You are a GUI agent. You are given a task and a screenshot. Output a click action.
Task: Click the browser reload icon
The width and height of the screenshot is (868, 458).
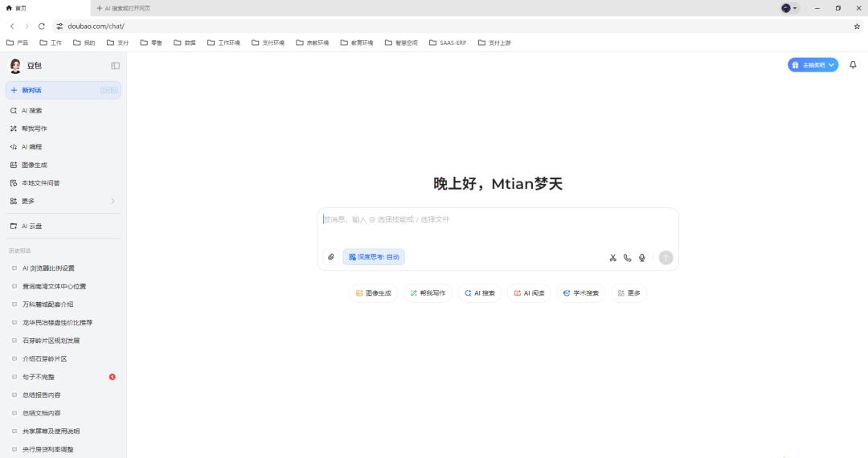pos(41,27)
